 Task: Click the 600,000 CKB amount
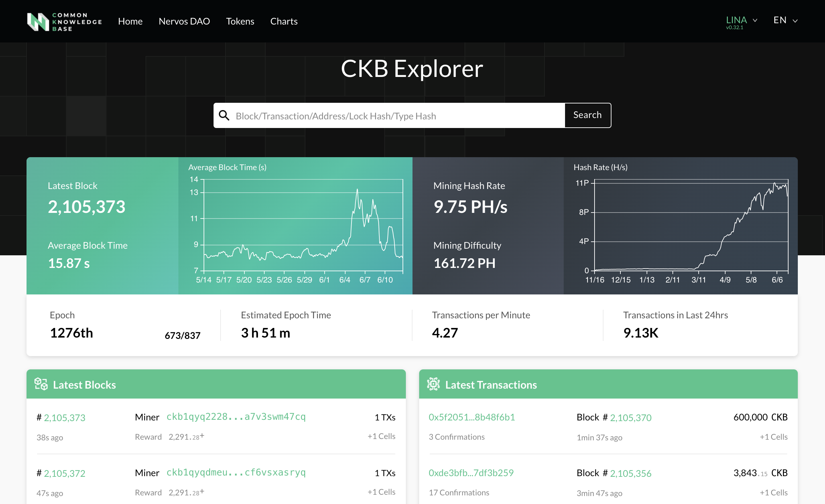[x=760, y=417]
